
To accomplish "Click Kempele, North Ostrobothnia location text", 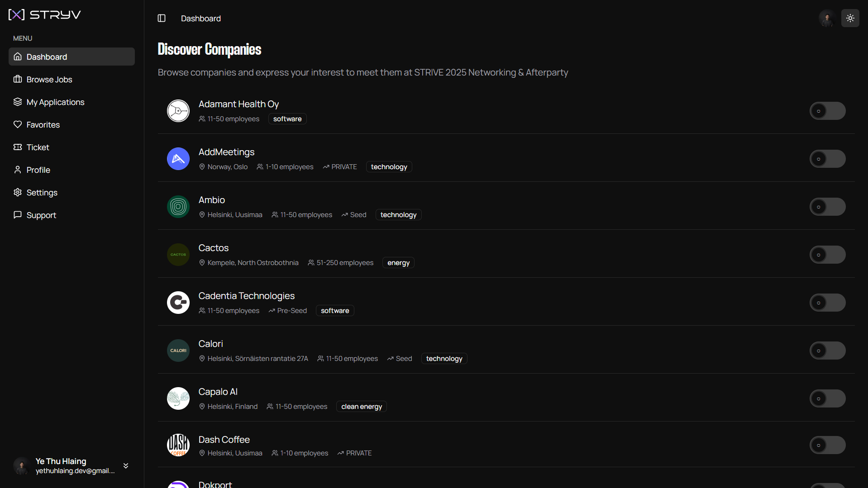I will 253,263.
